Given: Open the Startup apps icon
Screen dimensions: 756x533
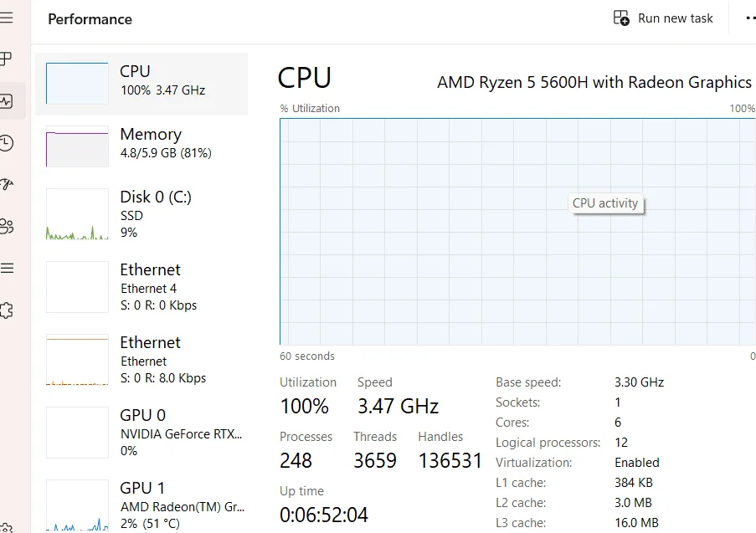Looking at the screenshot, I should pyautogui.click(x=6, y=185).
